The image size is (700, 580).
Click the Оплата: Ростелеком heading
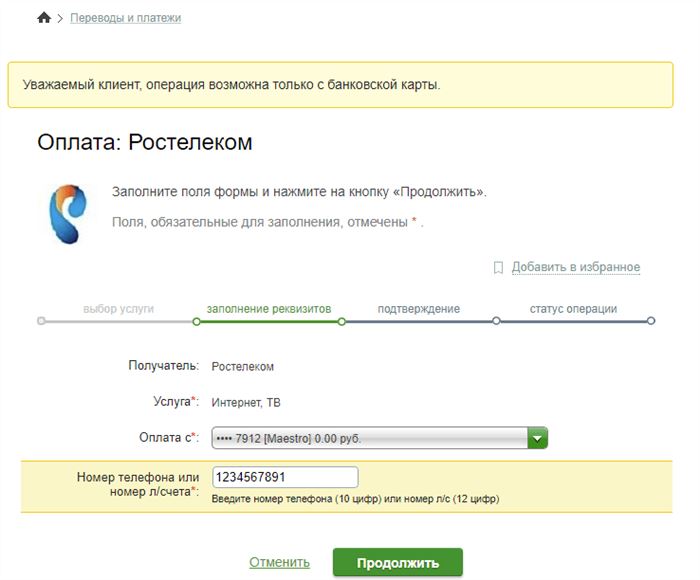(x=145, y=142)
